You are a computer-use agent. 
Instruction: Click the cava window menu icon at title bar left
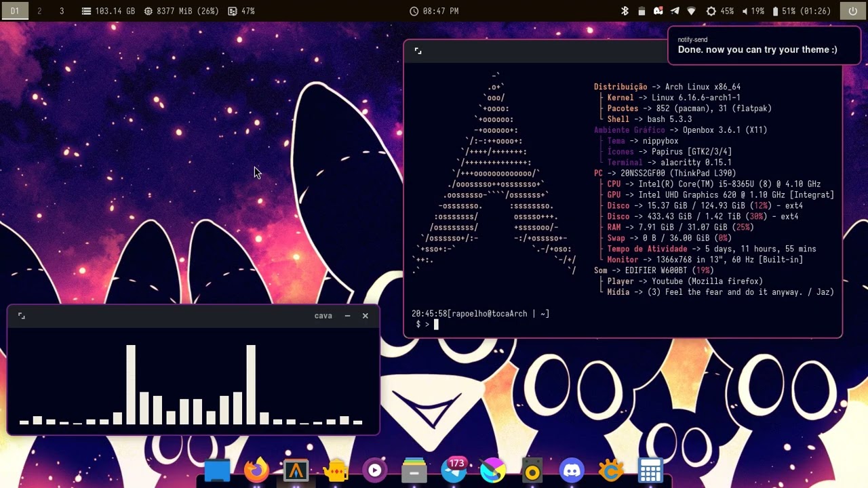[x=21, y=316]
